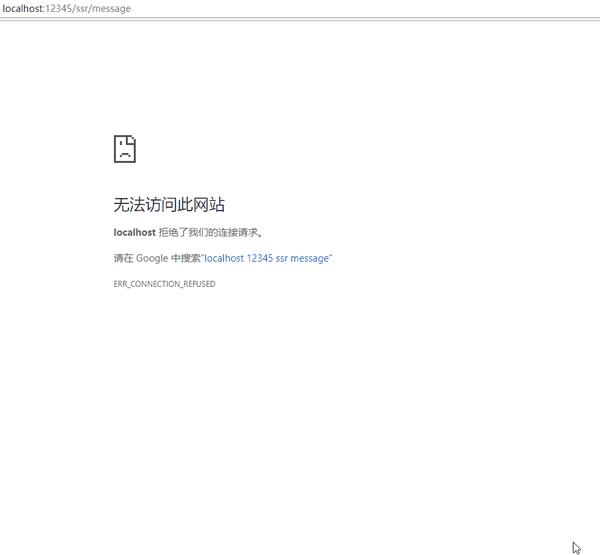Click the sad page error icon

click(x=125, y=149)
